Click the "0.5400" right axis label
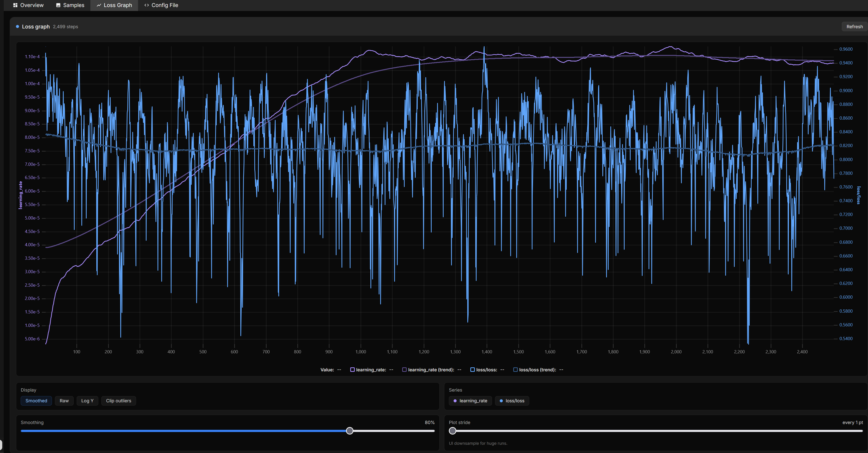 pyautogui.click(x=846, y=338)
